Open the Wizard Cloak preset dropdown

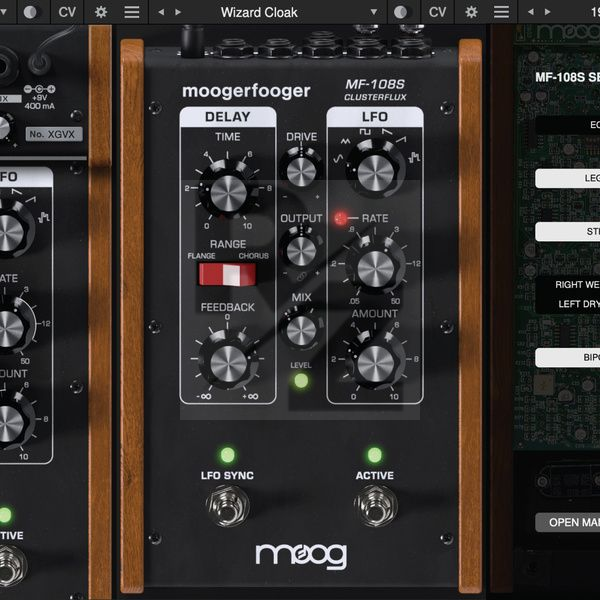point(374,12)
